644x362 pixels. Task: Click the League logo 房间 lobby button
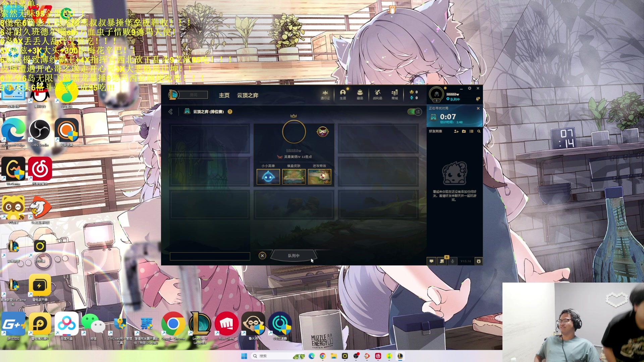[x=189, y=95]
